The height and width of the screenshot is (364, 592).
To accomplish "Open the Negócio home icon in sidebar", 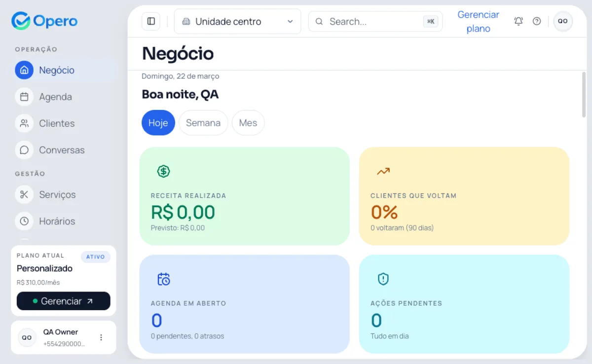I will (24, 70).
